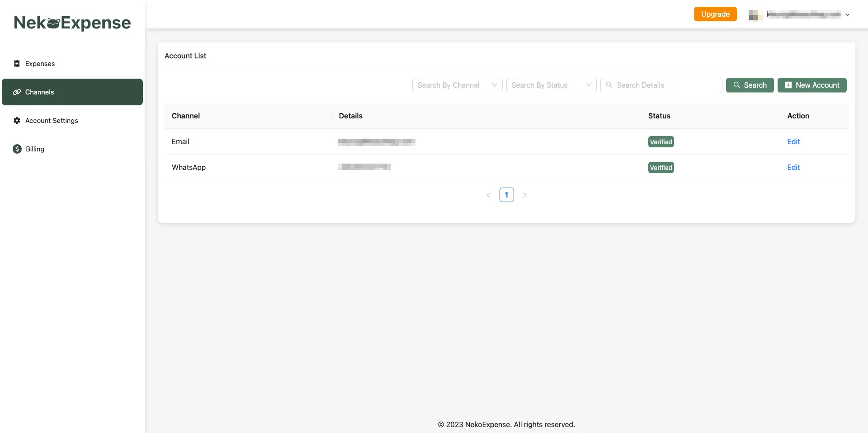This screenshot has height=433, width=868.
Task: Go to the next page arrow
Action: point(525,195)
